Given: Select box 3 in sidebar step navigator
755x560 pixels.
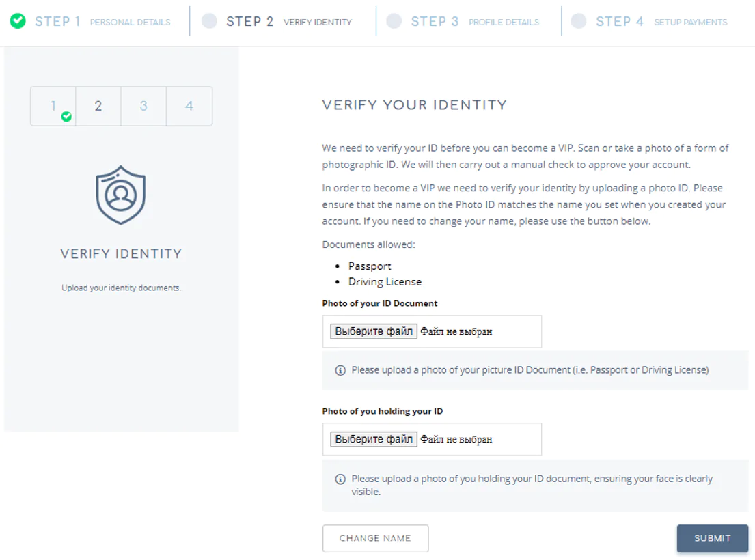Looking at the screenshot, I should [x=143, y=107].
